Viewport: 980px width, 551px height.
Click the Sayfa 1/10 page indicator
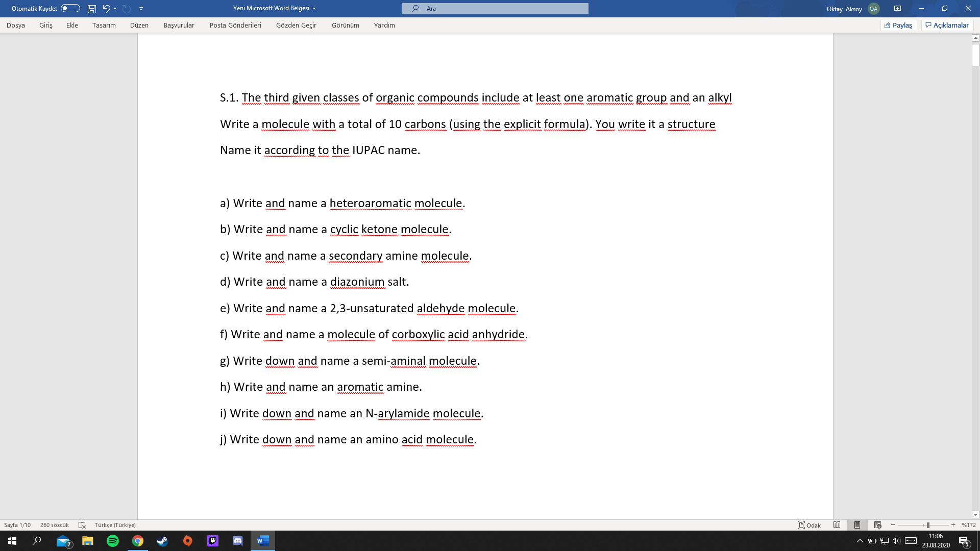pos(17,525)
